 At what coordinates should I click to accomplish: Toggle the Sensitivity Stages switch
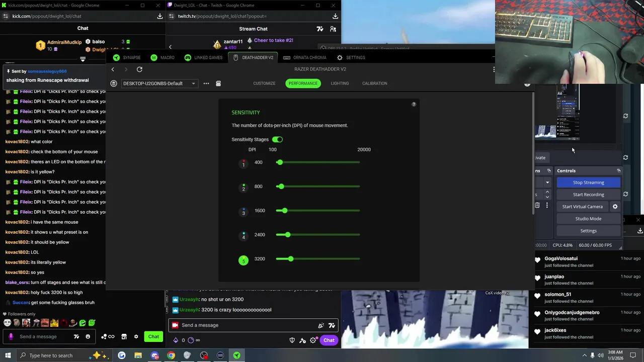pos(277,139)
